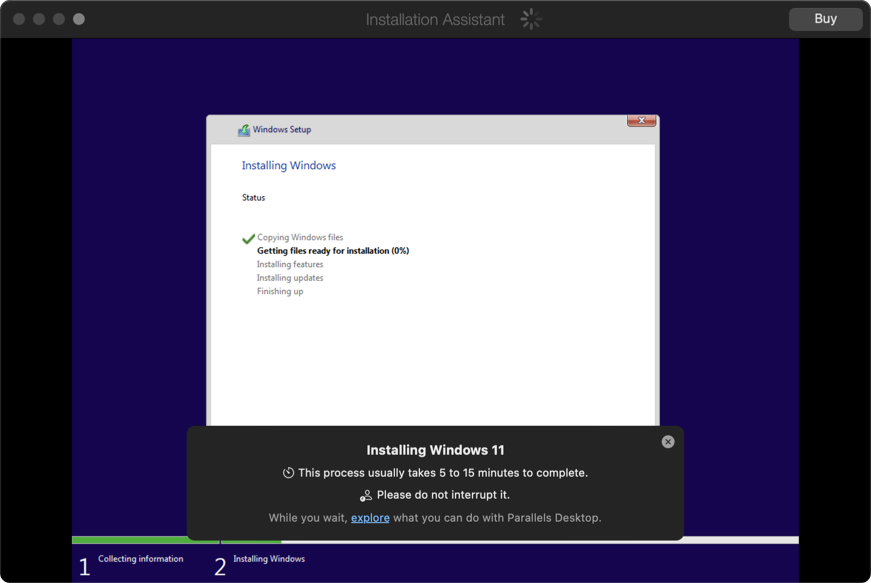Click the Windows Setup title icon
871x583 pixels.
243,130
